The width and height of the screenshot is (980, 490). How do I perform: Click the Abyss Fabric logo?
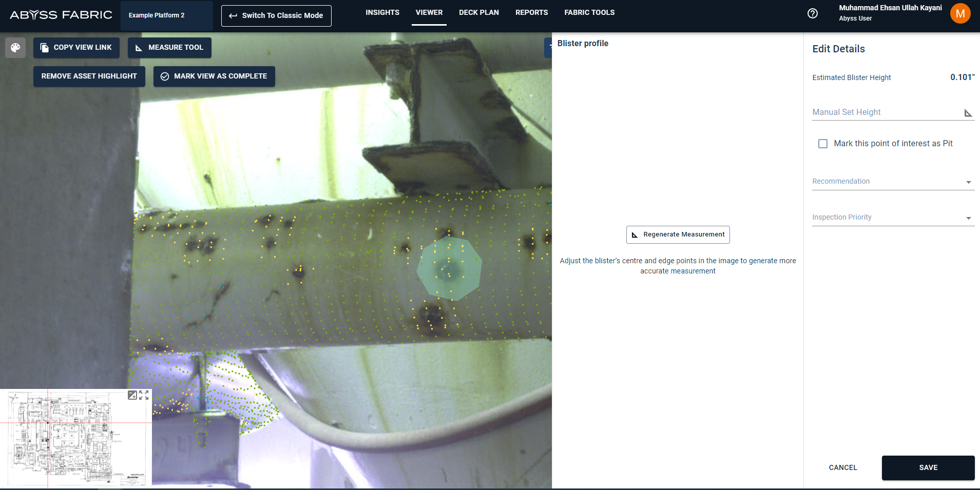pyautogui.click(x=61, y=15)
